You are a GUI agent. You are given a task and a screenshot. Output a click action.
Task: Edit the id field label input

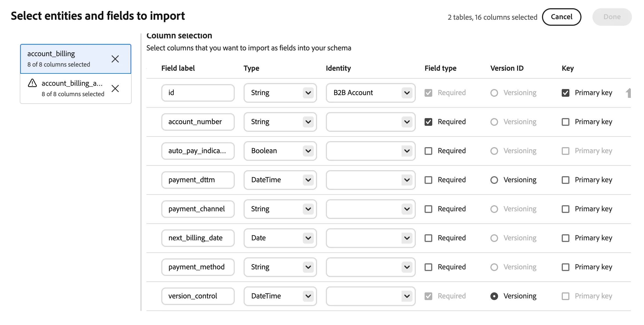[198, 93]
